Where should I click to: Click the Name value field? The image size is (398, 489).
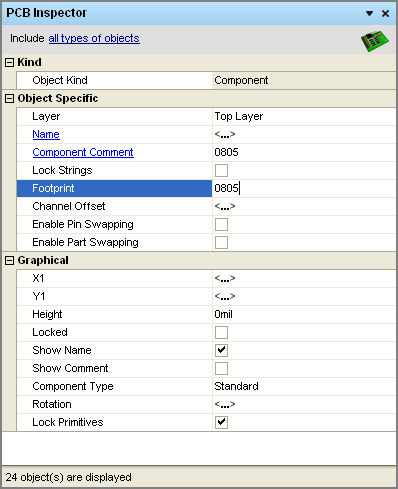coord(304,134)
